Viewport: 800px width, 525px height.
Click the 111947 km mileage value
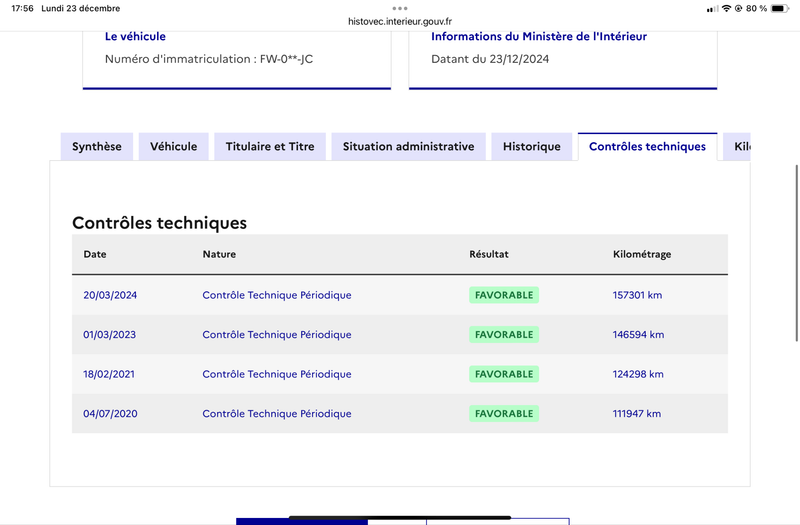tap(637, 414)
